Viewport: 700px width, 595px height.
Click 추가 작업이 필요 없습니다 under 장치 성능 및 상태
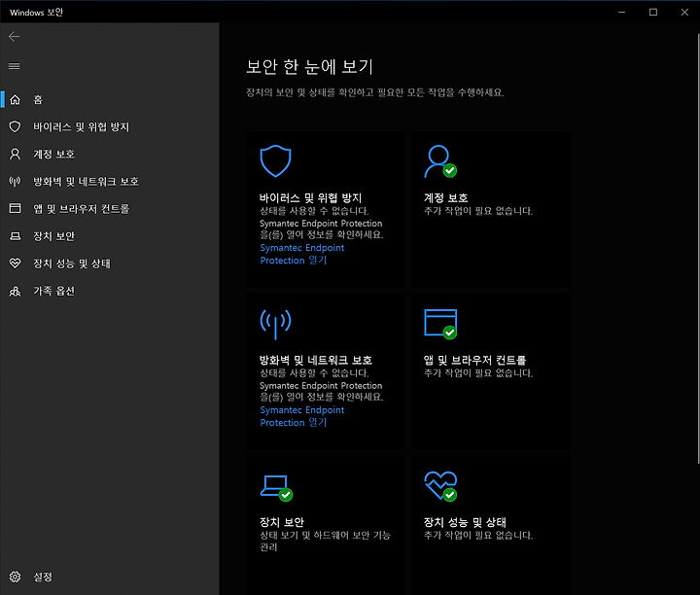tap(478, 535)
